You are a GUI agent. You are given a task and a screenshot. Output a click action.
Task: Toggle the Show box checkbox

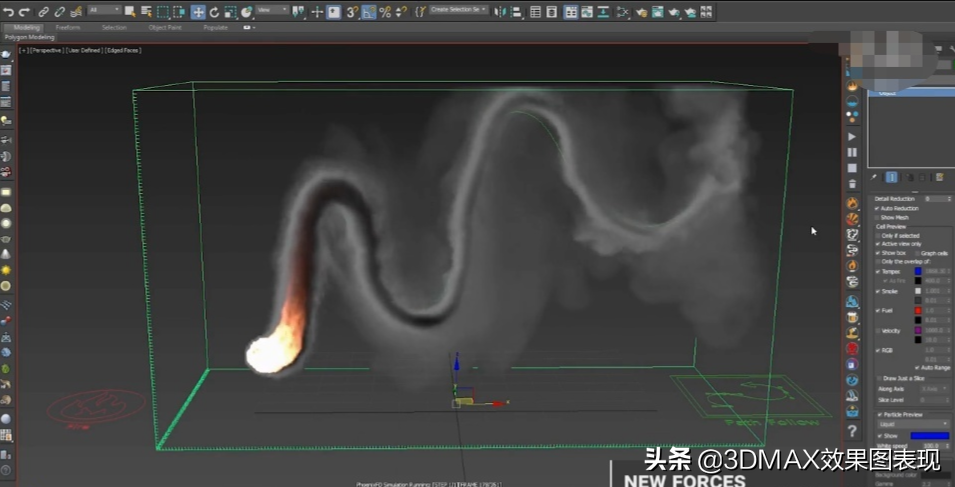point(878,253)
